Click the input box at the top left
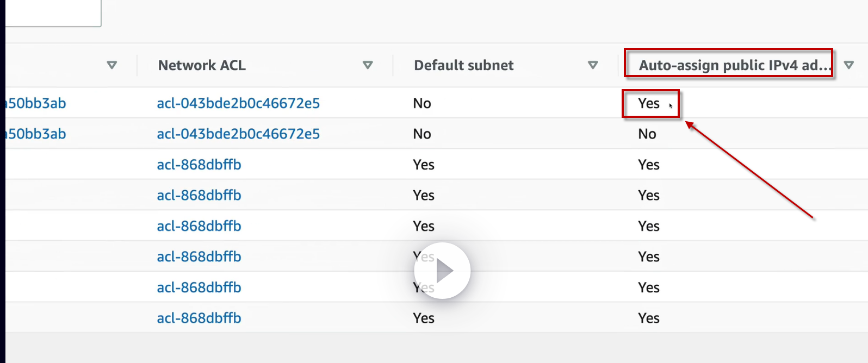 [53, 12]
